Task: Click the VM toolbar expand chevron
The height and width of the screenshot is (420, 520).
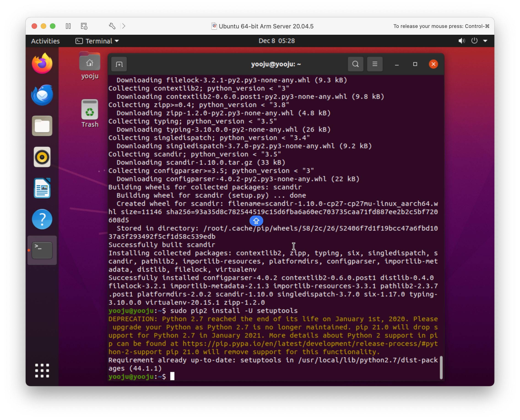Action: click(124, 26)
